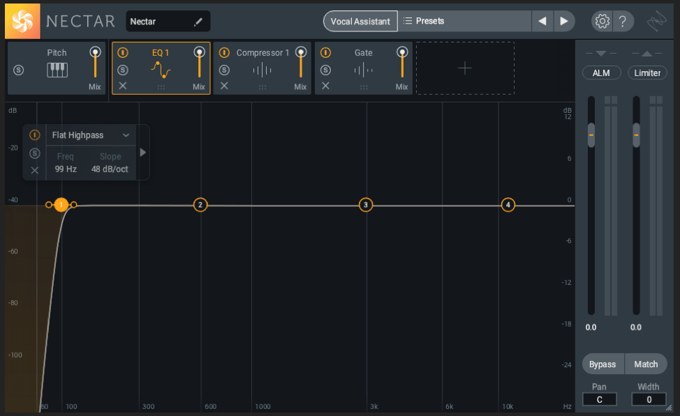
Task: Solo the Gate module
Action: (x=326, y=70)
